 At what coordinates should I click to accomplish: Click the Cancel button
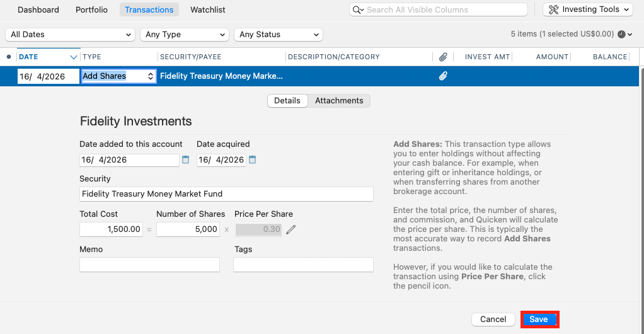[493, 320]
